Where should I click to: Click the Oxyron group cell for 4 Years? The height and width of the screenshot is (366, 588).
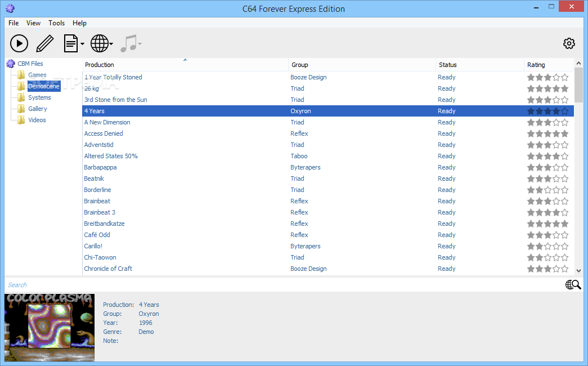(300, 111)
